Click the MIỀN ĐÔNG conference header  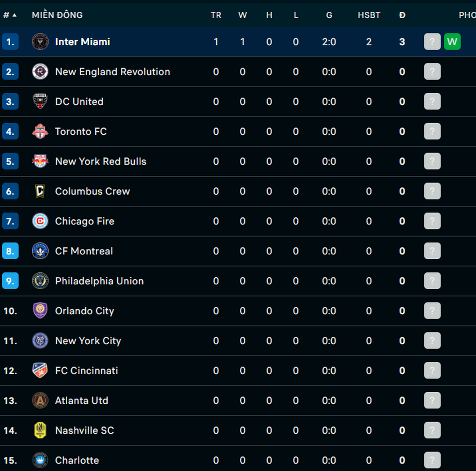point(57,15)
